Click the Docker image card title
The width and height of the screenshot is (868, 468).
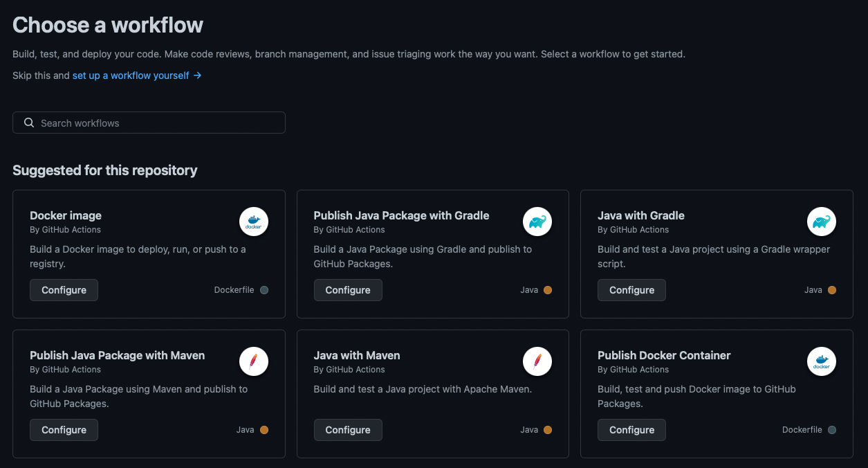pyautogui.click(x=66, y=215)
